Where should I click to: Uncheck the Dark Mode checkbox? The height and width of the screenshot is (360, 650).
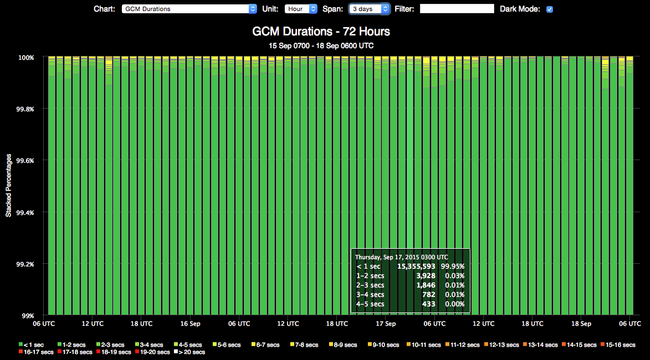(550, 9)
